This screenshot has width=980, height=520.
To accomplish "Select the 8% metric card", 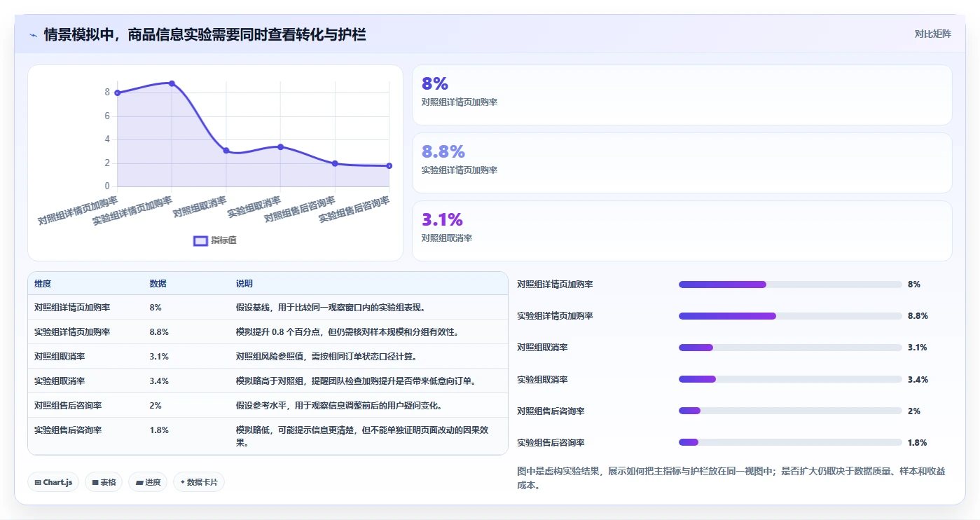I will (x=682, y=95).
